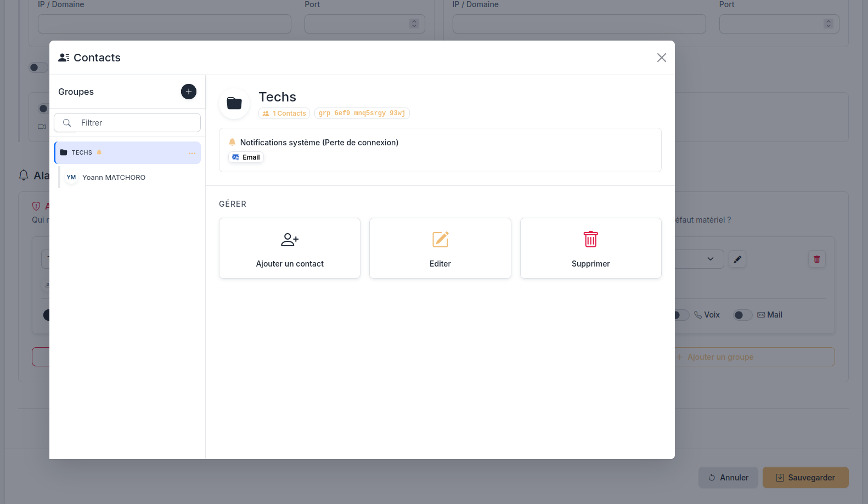Click the Annuler button
The width and height of the screenshot is (868, 504).
(x=728, y=478)
